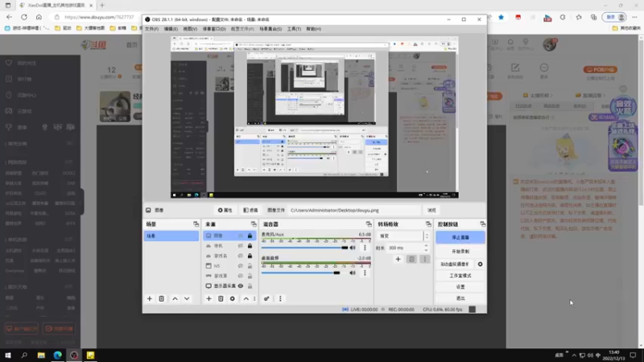This screenshot has width=644, height=362.
Task: Open the 场景集合(S) menu in OBS
Action: [x=270, y=29]
